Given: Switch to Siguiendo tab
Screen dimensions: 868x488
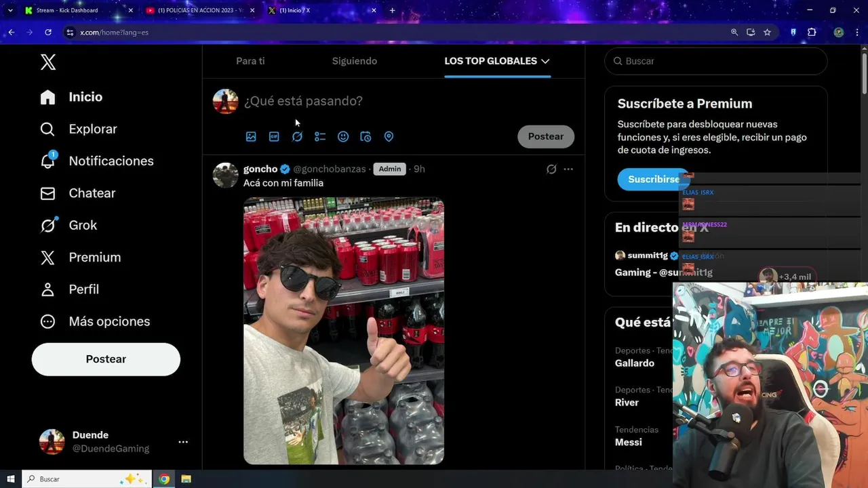Looking at the screenshot, I should tap(355, 61).
